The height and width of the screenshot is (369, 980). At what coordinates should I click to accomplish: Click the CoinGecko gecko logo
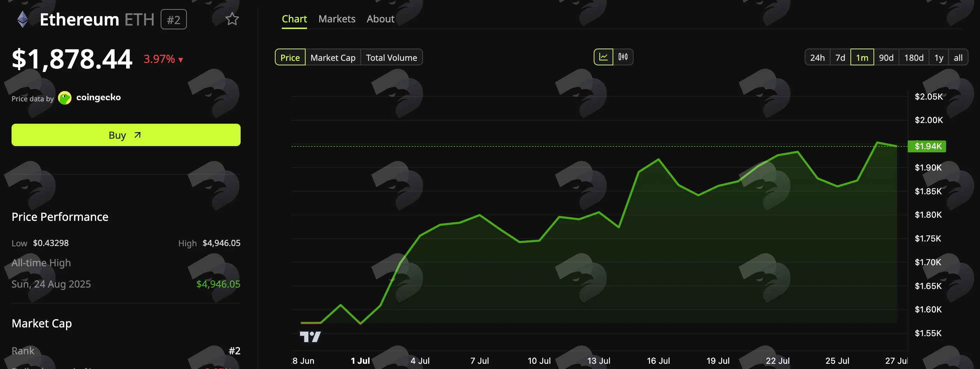pyautogui.click(x=65, y=98)
